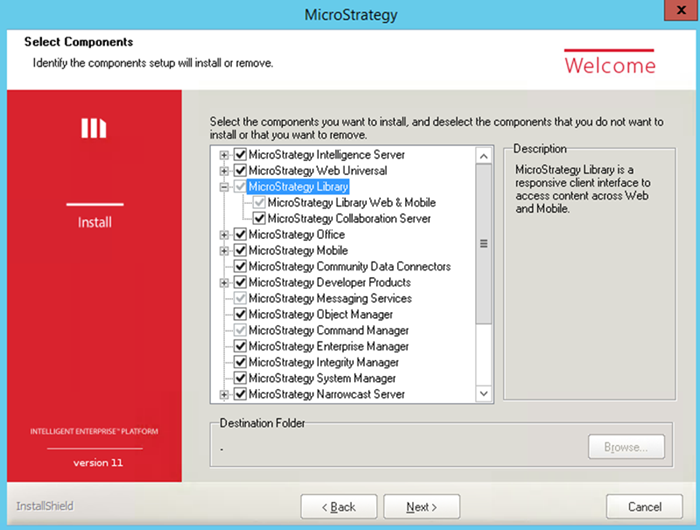
Task: Toggle MicroStrategy Command Manager checkbox
Action: [x=240, y=330]
